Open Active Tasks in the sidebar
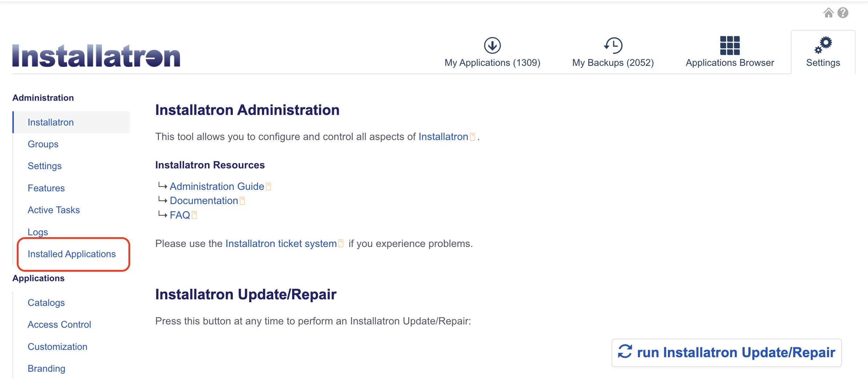Viewport: 868px width, 379px height. [x=53, y=210]
